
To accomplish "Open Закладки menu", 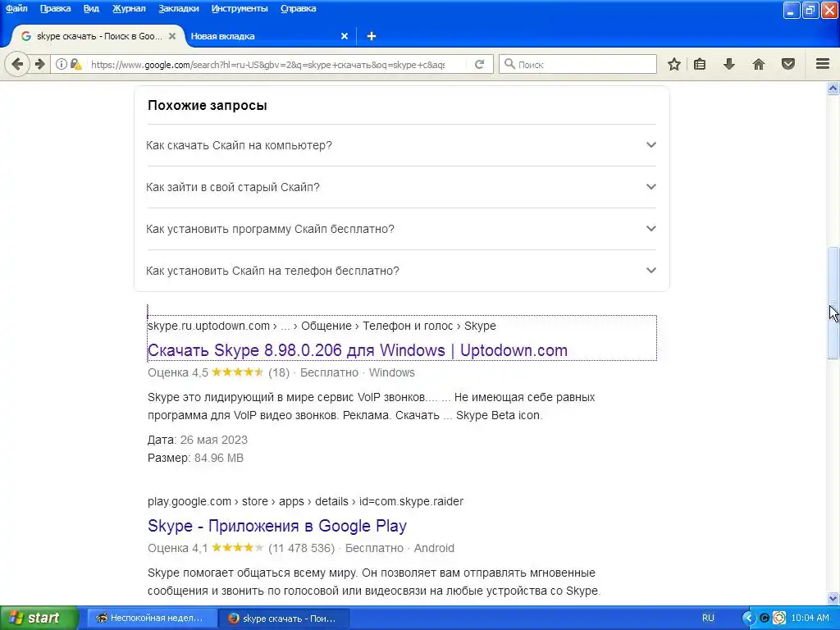I will pos(178,8).
